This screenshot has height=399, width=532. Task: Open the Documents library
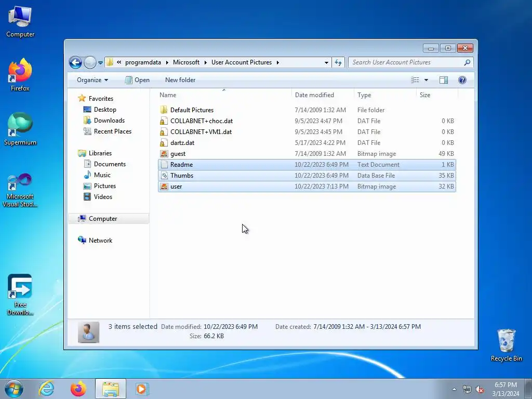coord(110,164)
